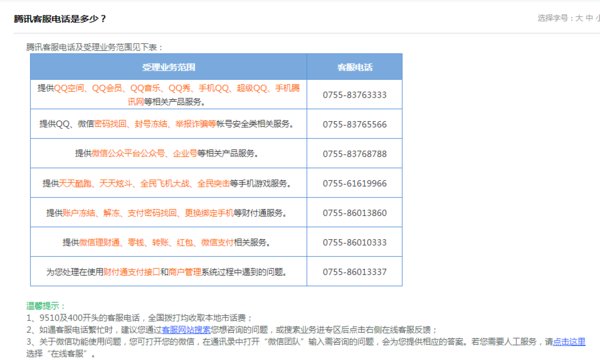Click the QQ空间 services description cell

pos(168,95)
